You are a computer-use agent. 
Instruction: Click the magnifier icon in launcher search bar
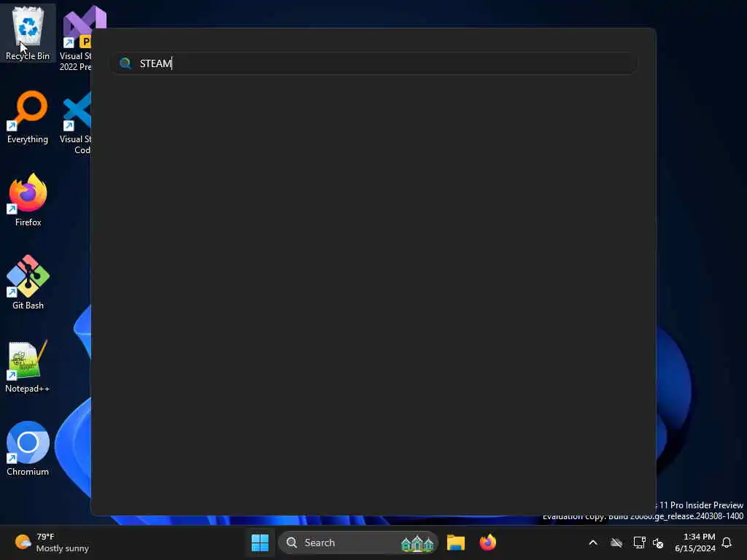click(x=125, y=63)
